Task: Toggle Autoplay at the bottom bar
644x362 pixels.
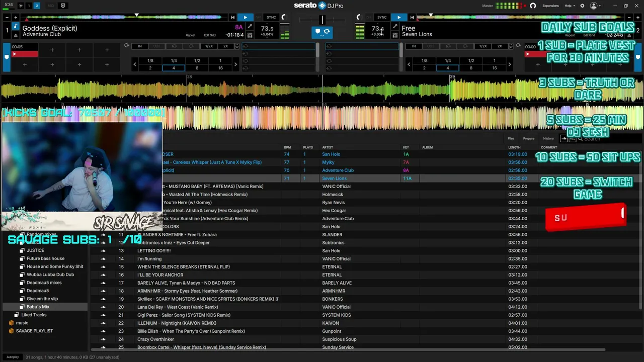Action: pyautogui.click(x=13, y=357)
